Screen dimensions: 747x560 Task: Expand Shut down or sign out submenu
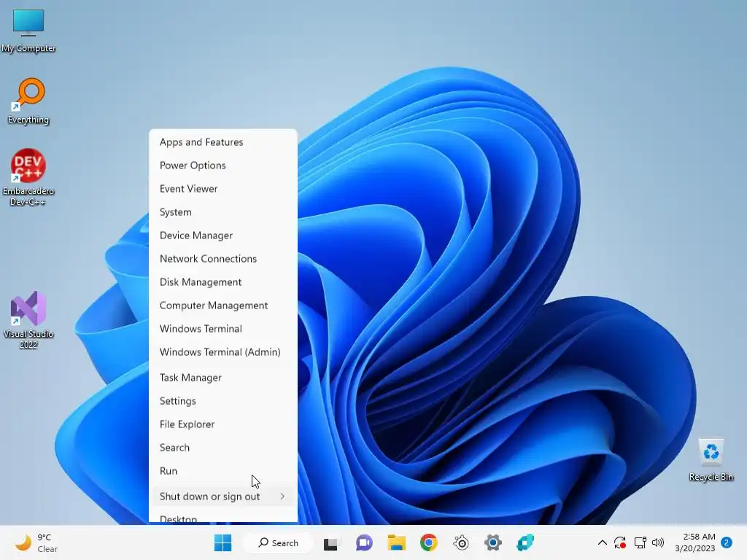(223, 497)
